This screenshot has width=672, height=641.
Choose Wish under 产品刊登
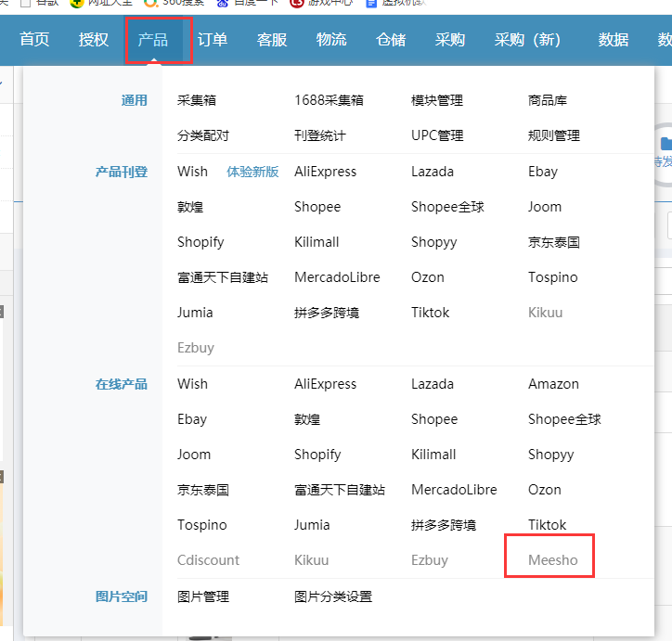tap(192, 172)
